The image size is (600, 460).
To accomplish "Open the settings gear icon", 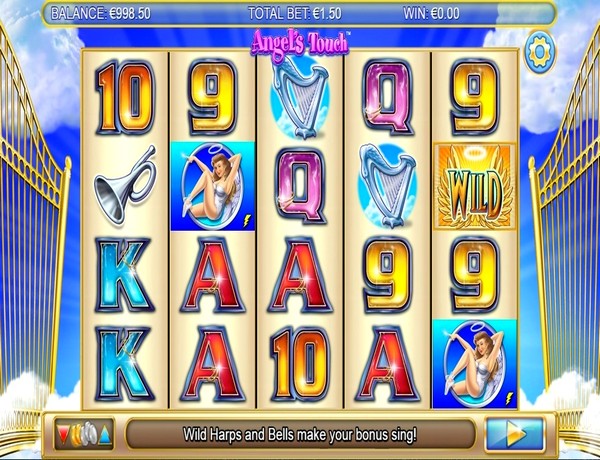I will [540, 52].
